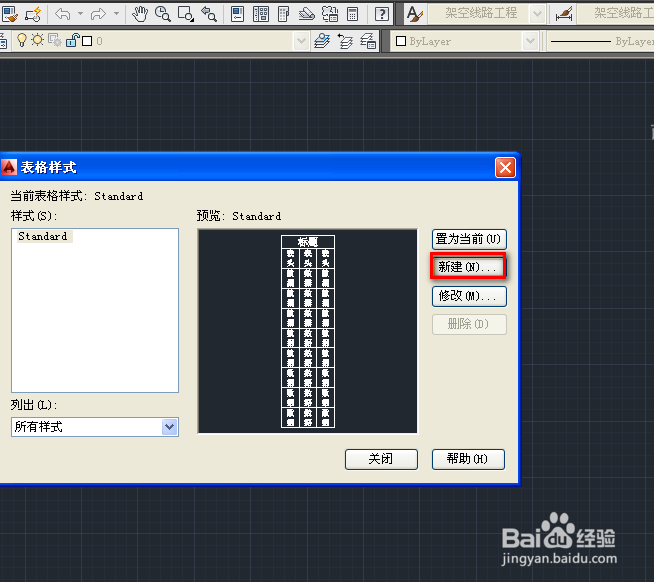Click the Text Style brush icon
This screenshot has height=582, width=654.
[x=415, y=14]
